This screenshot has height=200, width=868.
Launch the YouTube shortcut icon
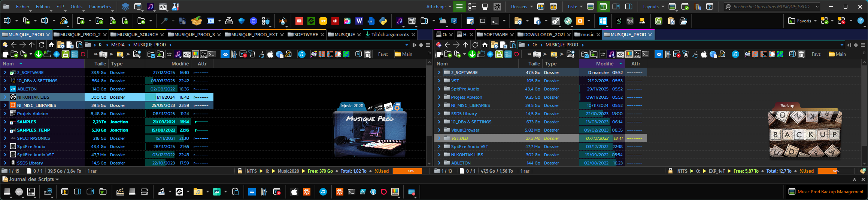[x=299, y=21]
